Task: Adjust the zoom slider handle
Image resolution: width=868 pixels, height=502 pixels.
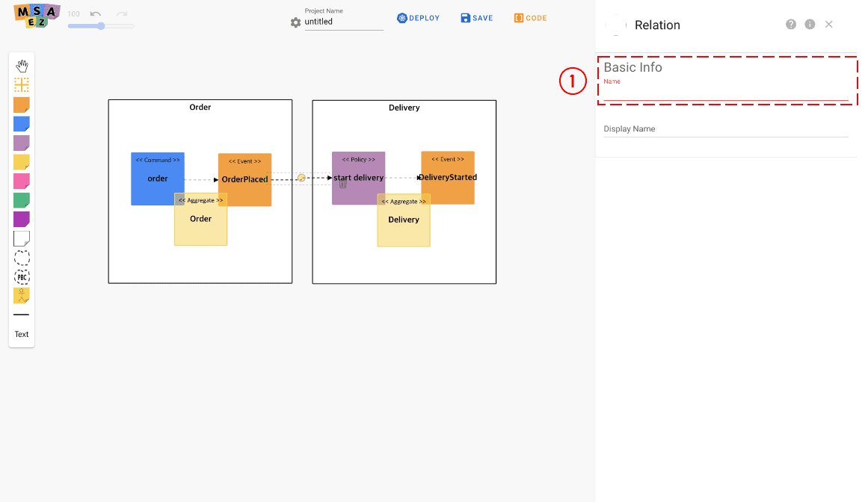Action: tap(101, 26)
